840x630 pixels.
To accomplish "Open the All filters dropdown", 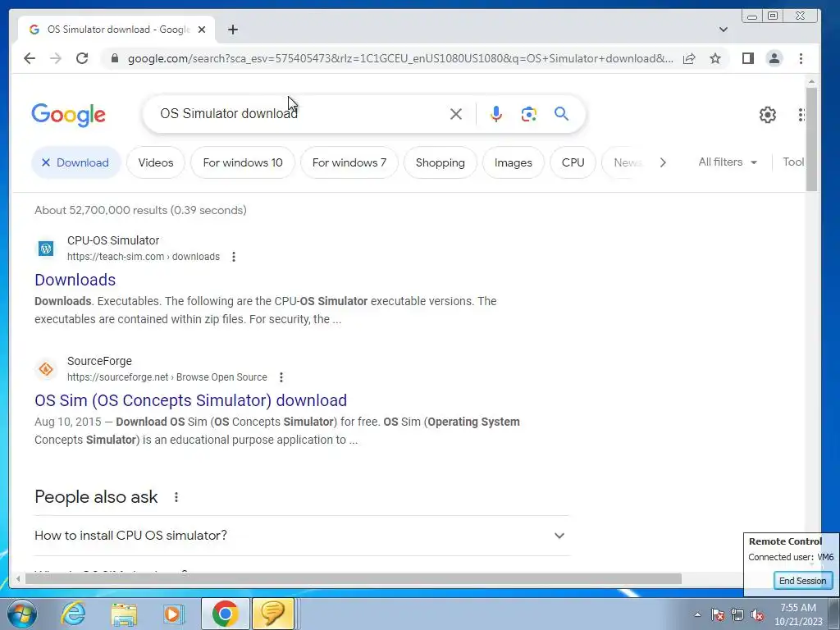I will coord(728,162).
